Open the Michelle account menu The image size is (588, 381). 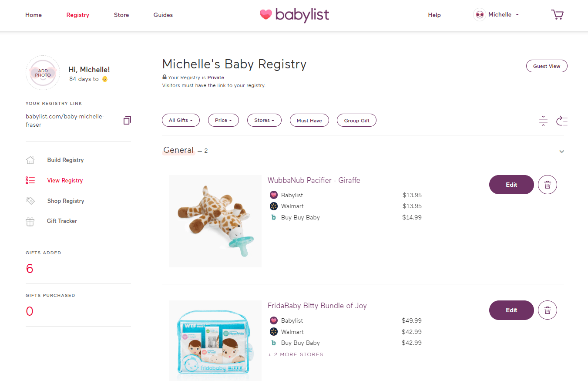click(496, 14)
